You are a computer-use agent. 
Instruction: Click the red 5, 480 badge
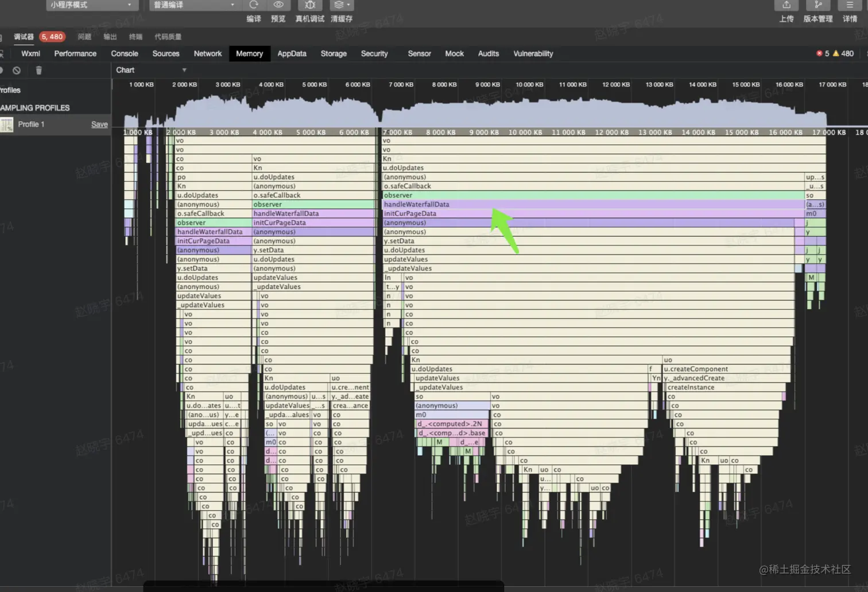[52, 37]
